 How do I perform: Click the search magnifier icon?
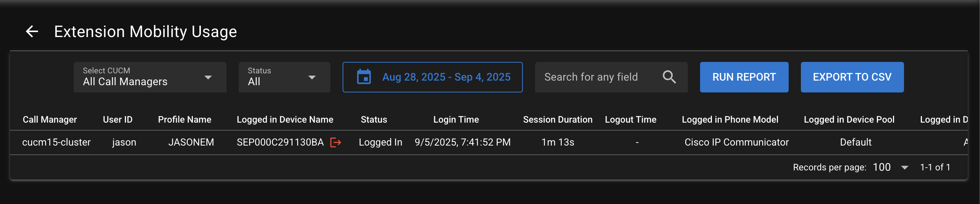click(669, 77)
